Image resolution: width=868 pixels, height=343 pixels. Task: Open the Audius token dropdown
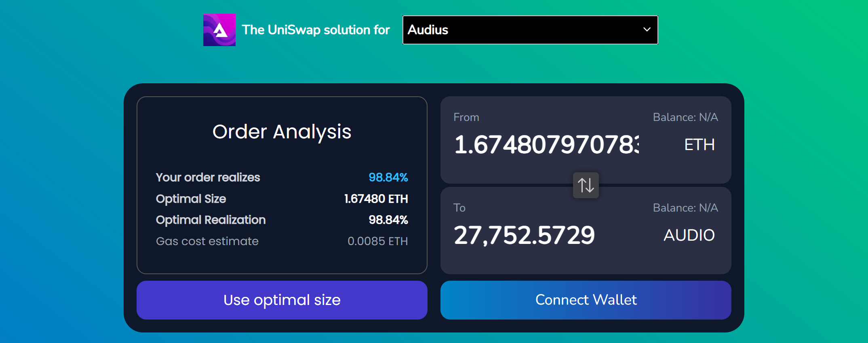coord(529,30)
